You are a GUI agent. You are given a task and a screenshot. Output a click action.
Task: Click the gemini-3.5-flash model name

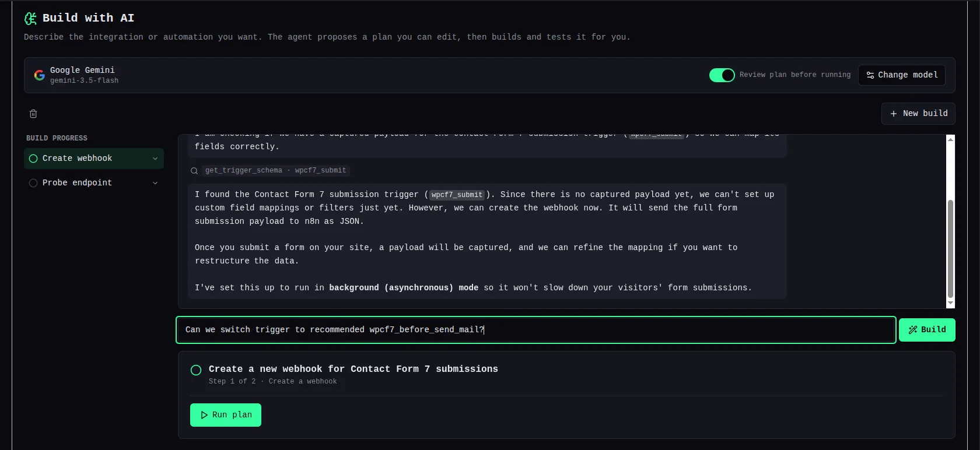click(x=84, y=81)
